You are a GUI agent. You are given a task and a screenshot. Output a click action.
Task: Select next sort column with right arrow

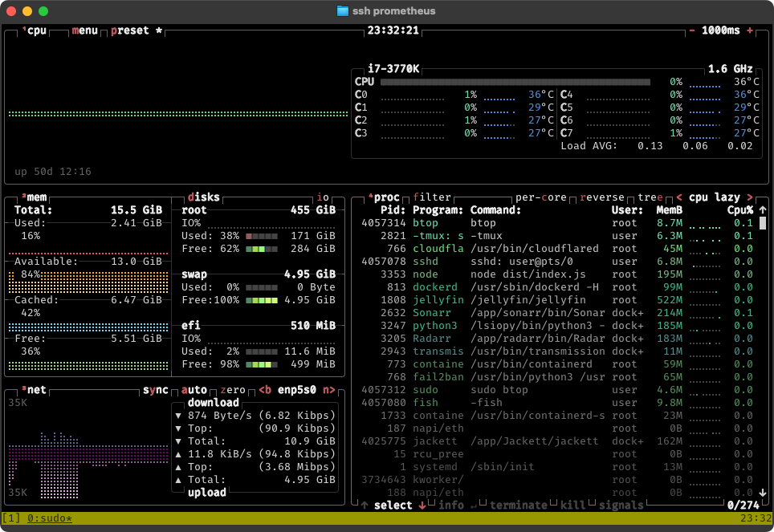pyautogui.click(x=750, y=197)
